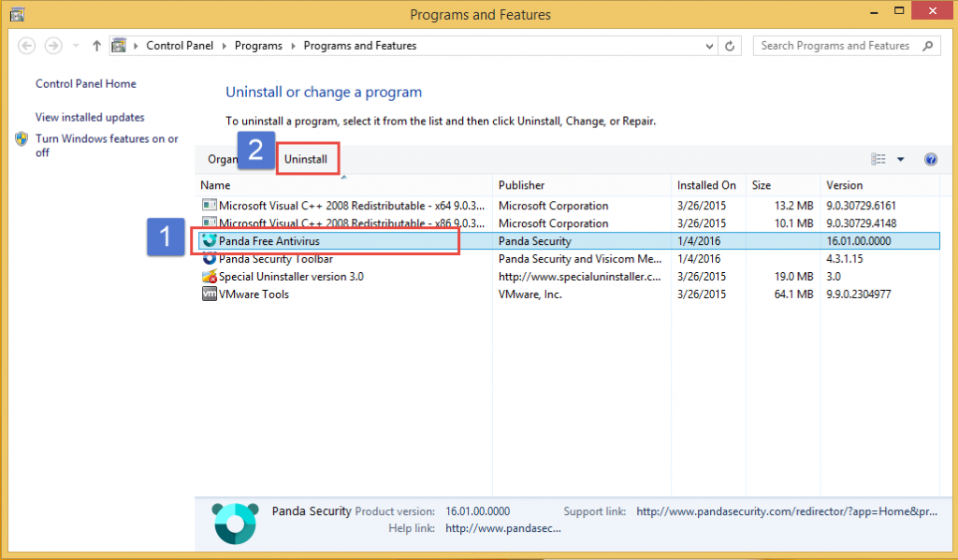Open the recent locations dropdown arrow
This screenshot has width=958, height=560.
coord(76,46)
